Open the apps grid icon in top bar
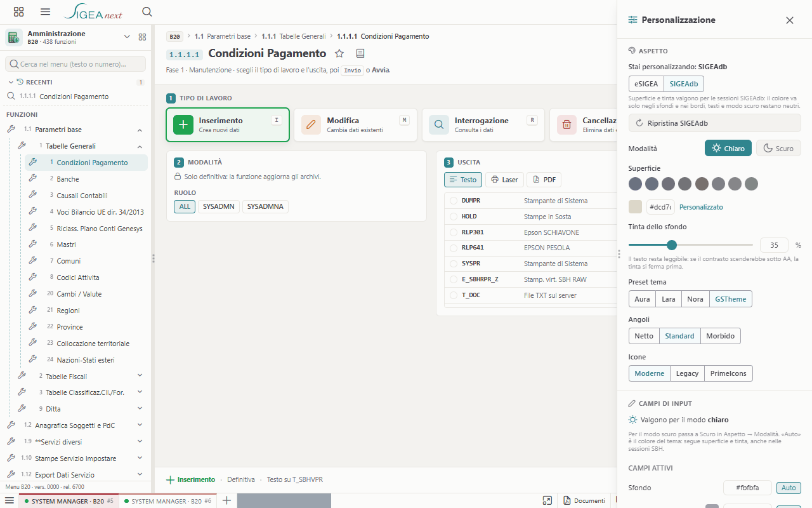The image size is (812, 508). (18, 11)
